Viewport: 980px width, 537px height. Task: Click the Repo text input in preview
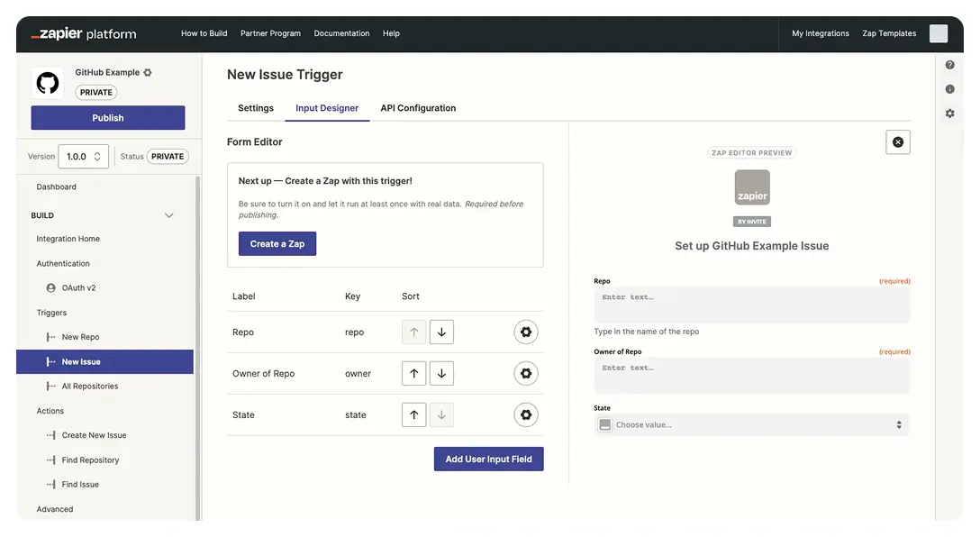pos(752,305)
